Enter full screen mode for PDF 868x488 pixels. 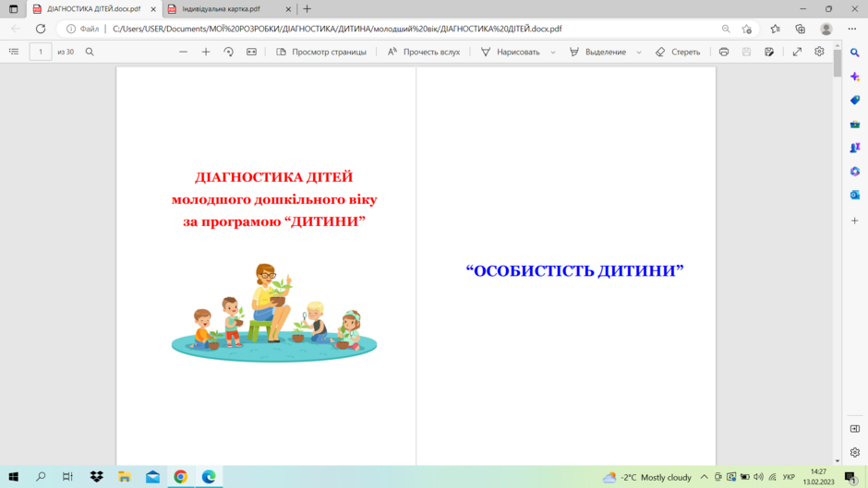(797, 52)
